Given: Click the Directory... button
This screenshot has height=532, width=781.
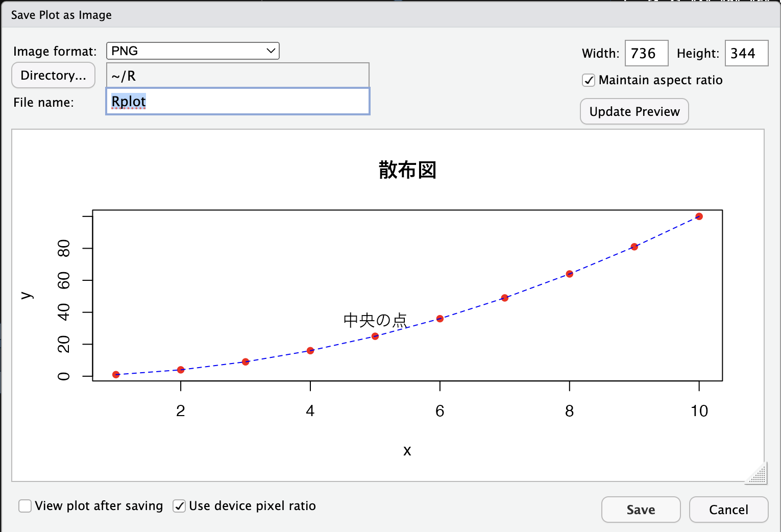Looking at the screenshot, I should 53,75.
